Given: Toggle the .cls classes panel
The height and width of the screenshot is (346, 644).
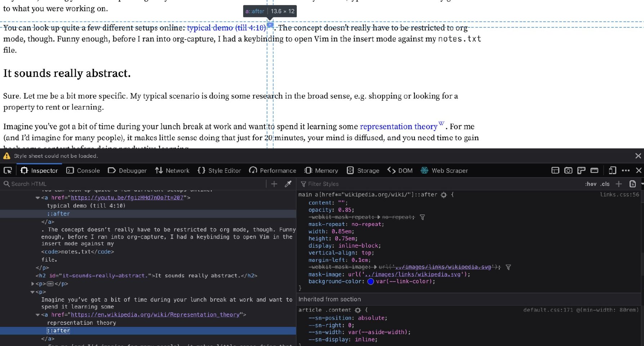Looking at the screenshot, I should pyautogui.click(x=605, y=184).
